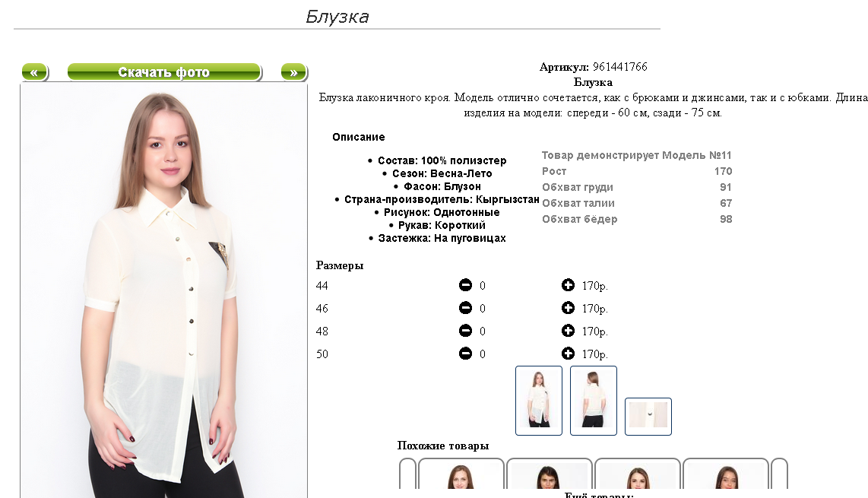
Task: Open the first similar product card
Action: 461,474
